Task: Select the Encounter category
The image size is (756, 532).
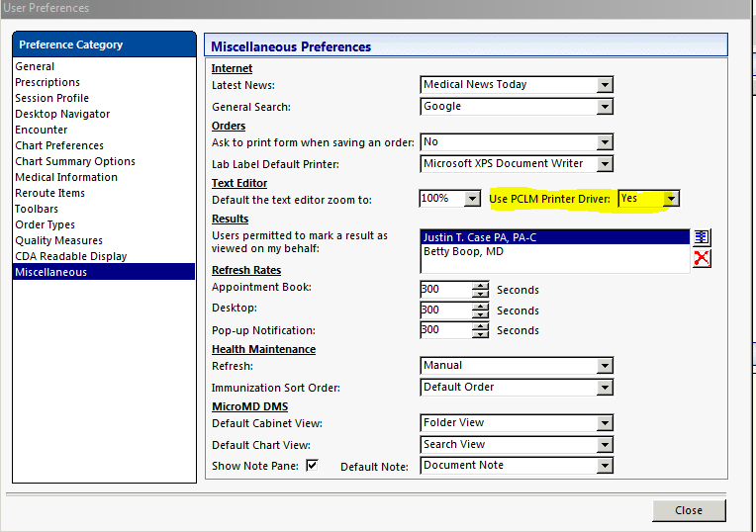Action: point(41,131)
